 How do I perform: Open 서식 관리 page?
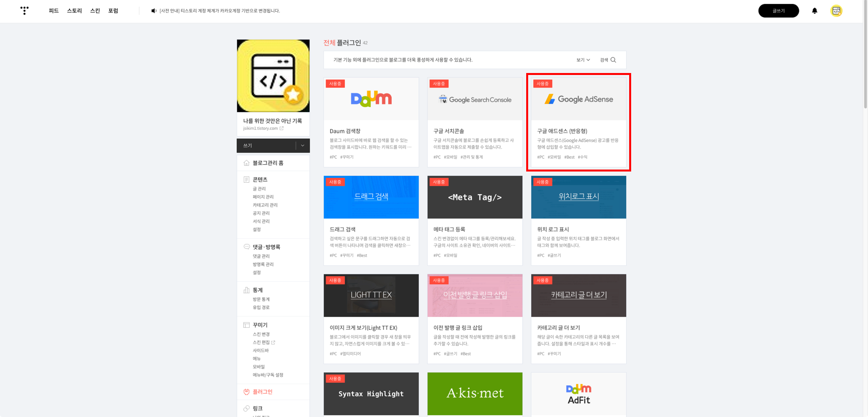coord(261,221)
